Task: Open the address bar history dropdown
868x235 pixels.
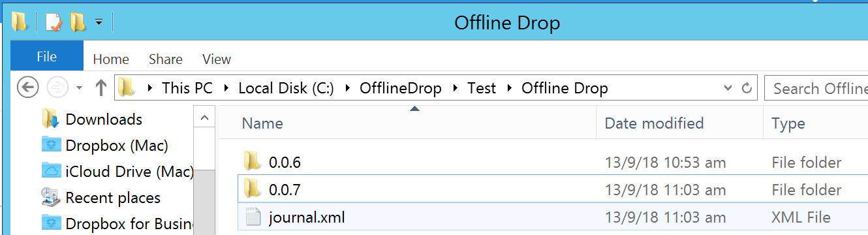Action: click(x=728, y=88)
